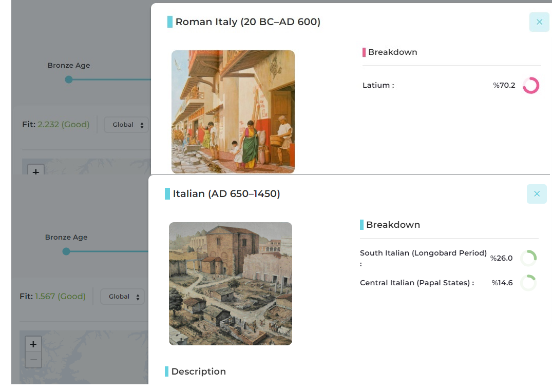Viewport: 552px width, 392px height.
Task: Close the Roman Italy (20 BC–AD 600) panel
Action: tap(539, 22)
